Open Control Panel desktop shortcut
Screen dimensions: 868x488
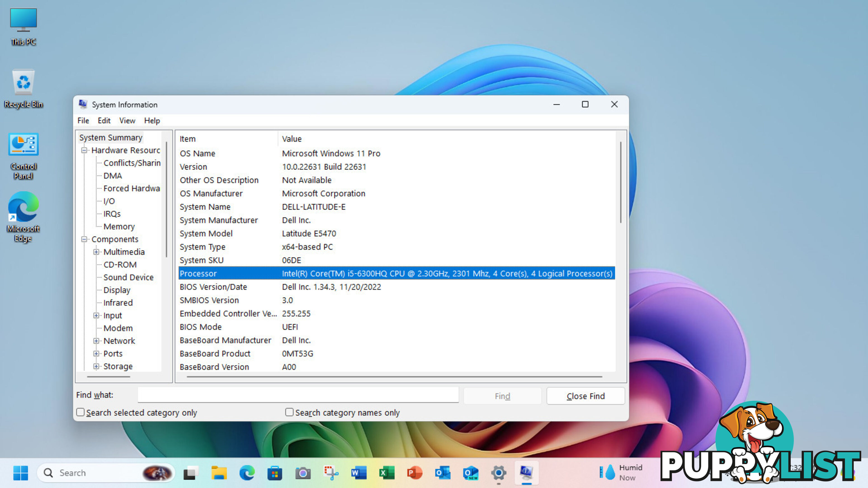(x=23, y=156)
